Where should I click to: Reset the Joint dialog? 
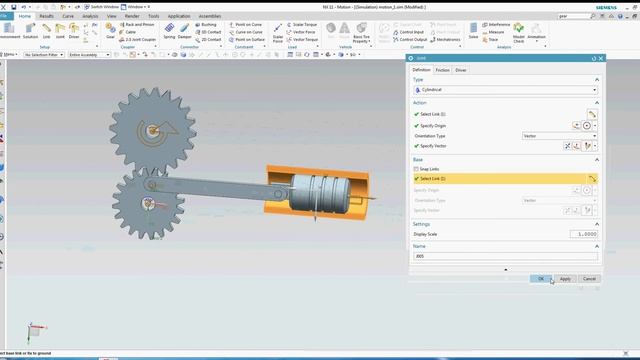coord(594,58)
